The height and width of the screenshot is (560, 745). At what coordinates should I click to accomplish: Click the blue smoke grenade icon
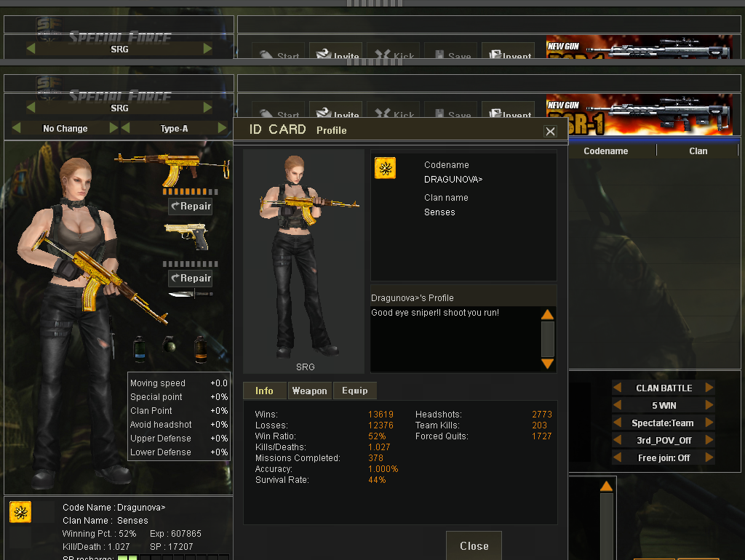pyautogui.click(x=139, y=348)
